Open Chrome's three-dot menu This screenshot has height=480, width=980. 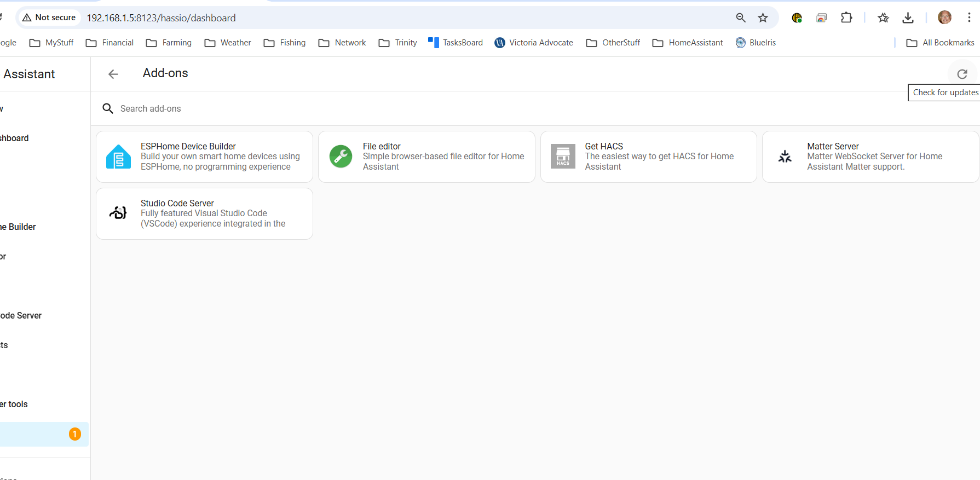coord(969,18)
